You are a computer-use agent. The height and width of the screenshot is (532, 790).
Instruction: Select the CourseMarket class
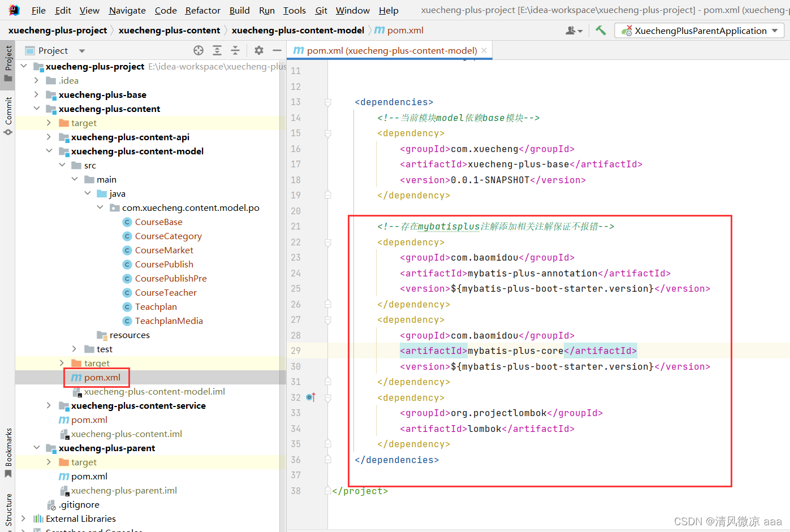pyautogui.click(x=164, y=250)
